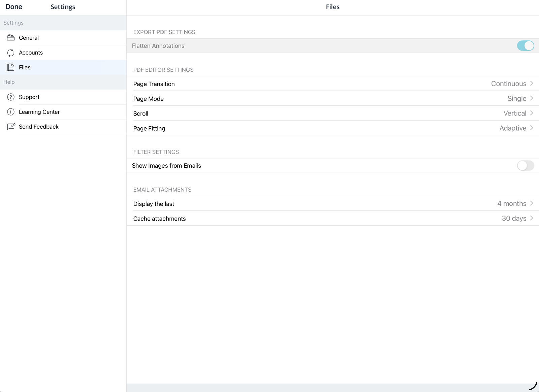Enable Show Images from Emails switch
The width and height of the screenshot is (539, 392).
tap(526, 166)
